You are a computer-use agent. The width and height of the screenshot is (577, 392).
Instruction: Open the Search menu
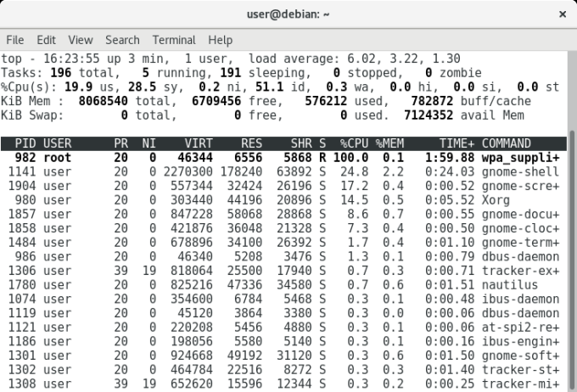122,40
